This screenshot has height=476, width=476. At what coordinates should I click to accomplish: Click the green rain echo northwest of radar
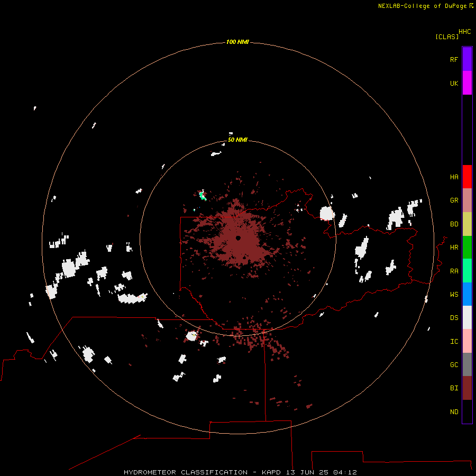[x=203, y=195]
